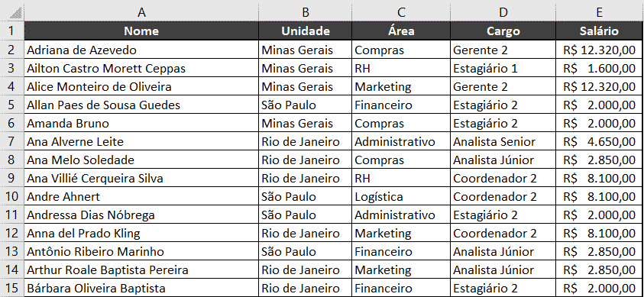This screenshot has width=644, height=297.
Task: Click the Cargo header cell
Action: (x=503, y=31)
